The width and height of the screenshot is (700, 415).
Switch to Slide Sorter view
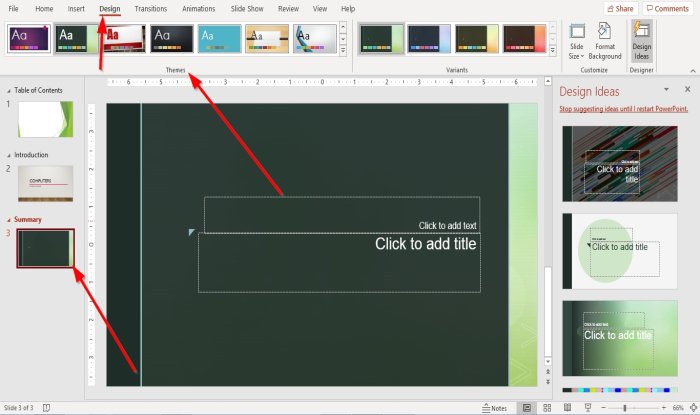(x=547, y=408)
